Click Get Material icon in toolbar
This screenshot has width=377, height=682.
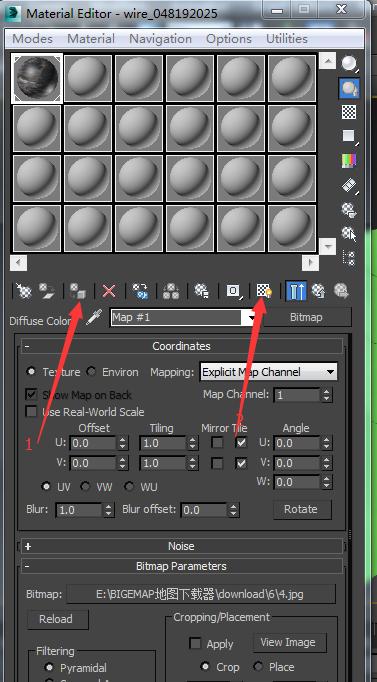[24, 291]
